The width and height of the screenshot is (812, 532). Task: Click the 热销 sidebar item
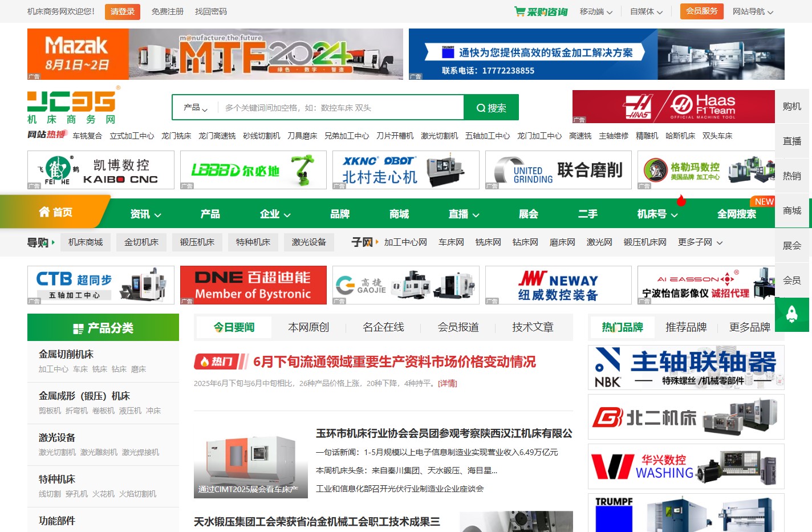792,176
